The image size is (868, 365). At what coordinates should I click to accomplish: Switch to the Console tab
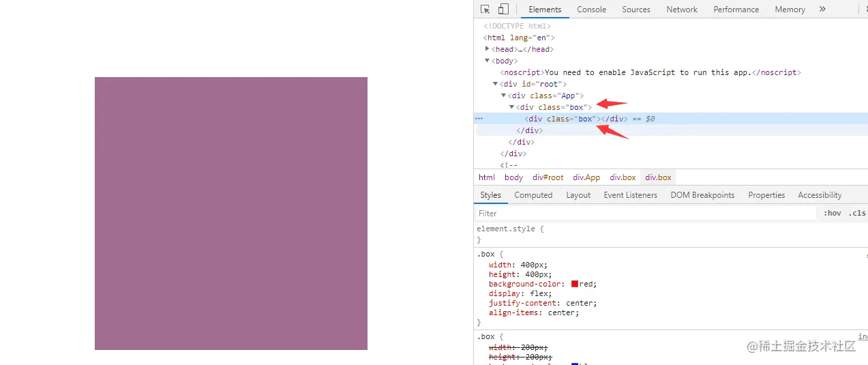coord(591,10)
